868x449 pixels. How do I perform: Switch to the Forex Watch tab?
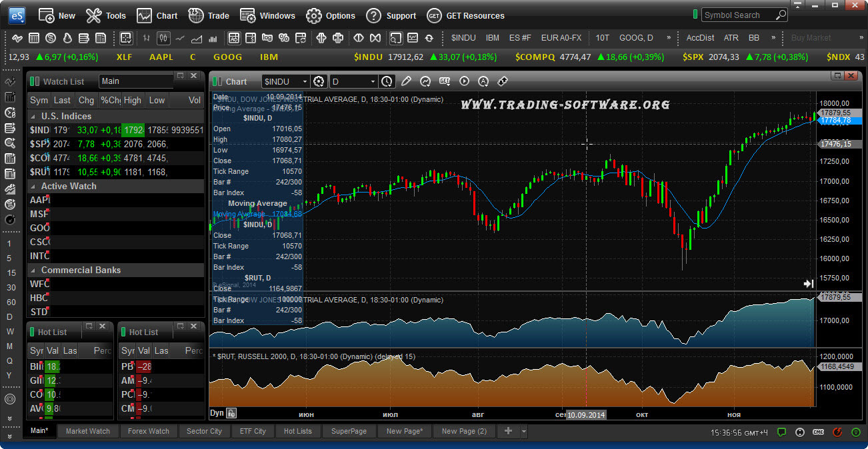point(149,431)
